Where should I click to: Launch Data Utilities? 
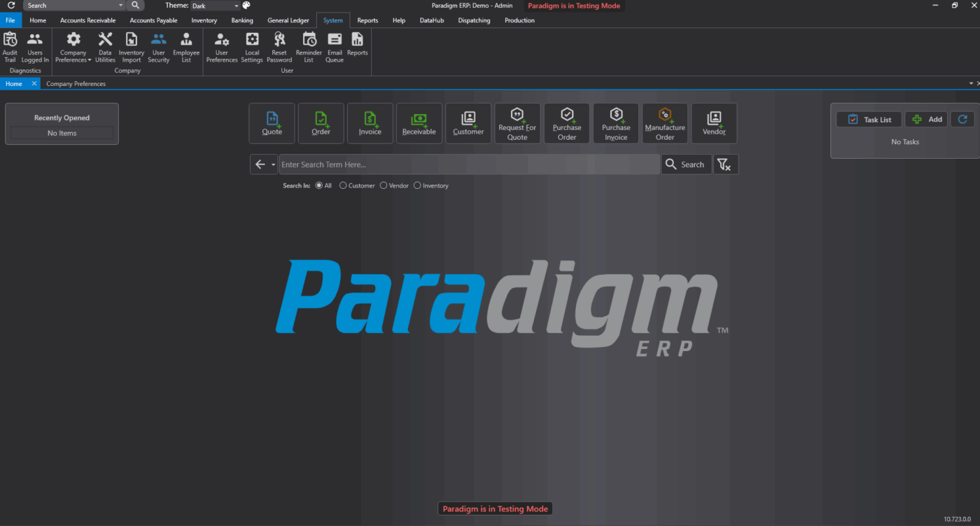[x=105, y=48]
